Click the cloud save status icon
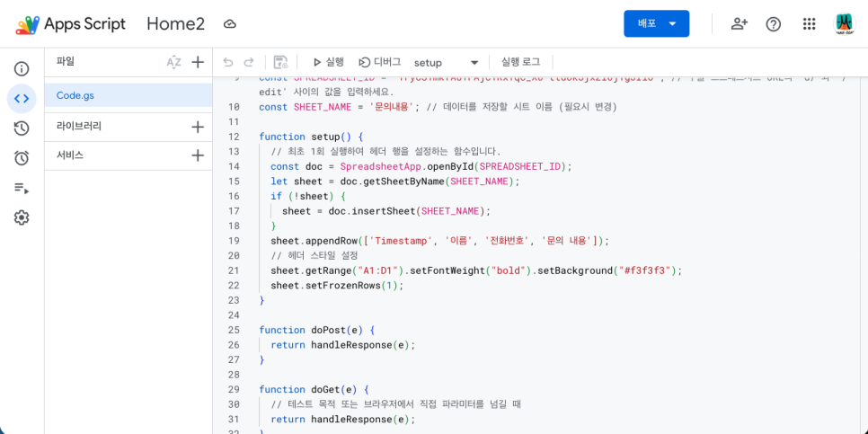 click(230, 24)
